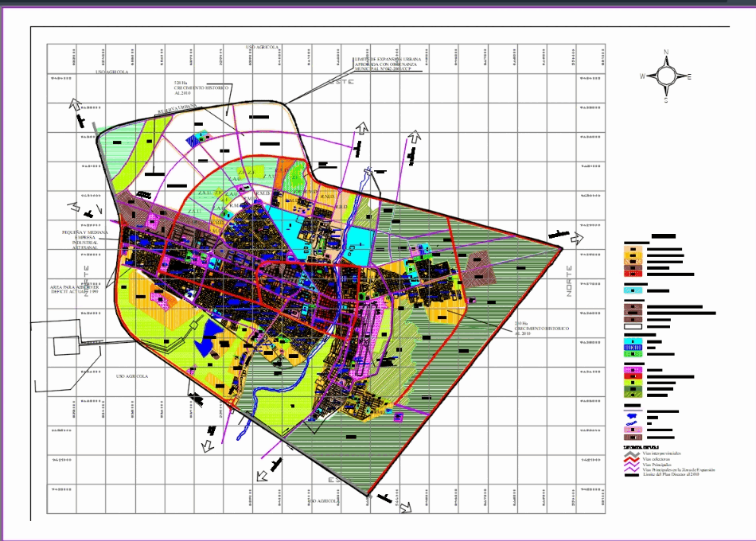Click the black Vías interprovinciales zigzag symbol

coord(630,453)
